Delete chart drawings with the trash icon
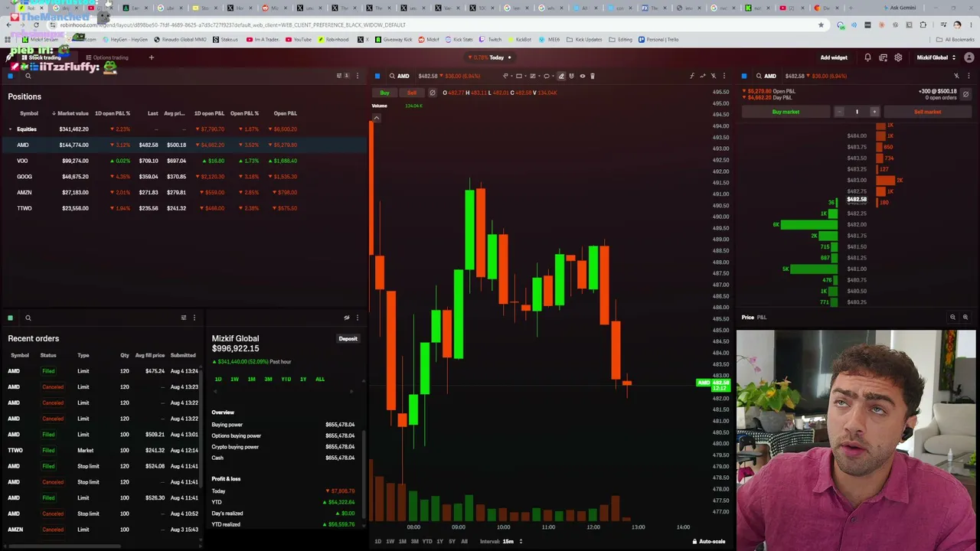The height and width of the screenshot is (551, 980). 593,76
